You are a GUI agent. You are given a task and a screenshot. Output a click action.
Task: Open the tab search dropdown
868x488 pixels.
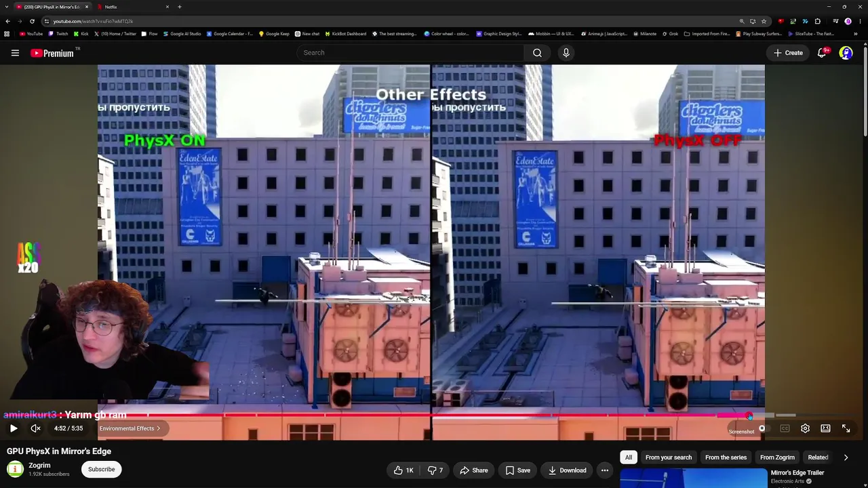[7, 7]
